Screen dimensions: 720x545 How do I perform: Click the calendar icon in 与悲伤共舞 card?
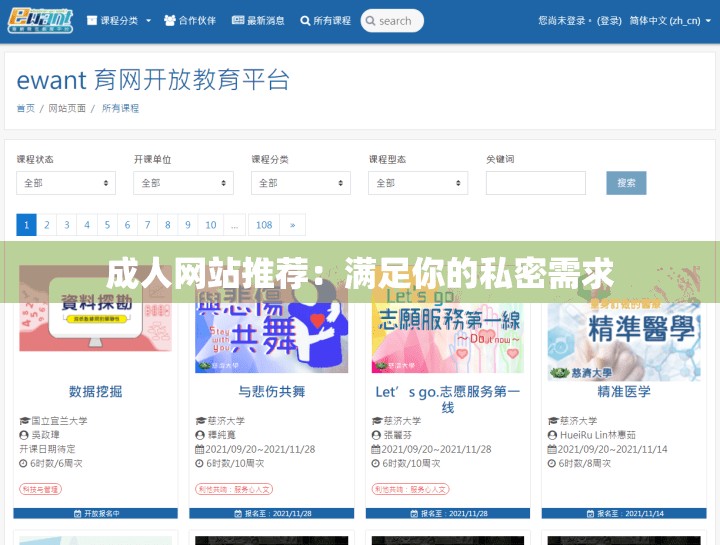click(200, 449)
